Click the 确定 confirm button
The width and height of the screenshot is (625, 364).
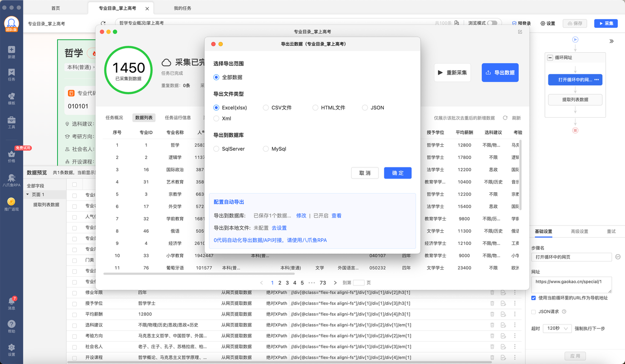397,173
